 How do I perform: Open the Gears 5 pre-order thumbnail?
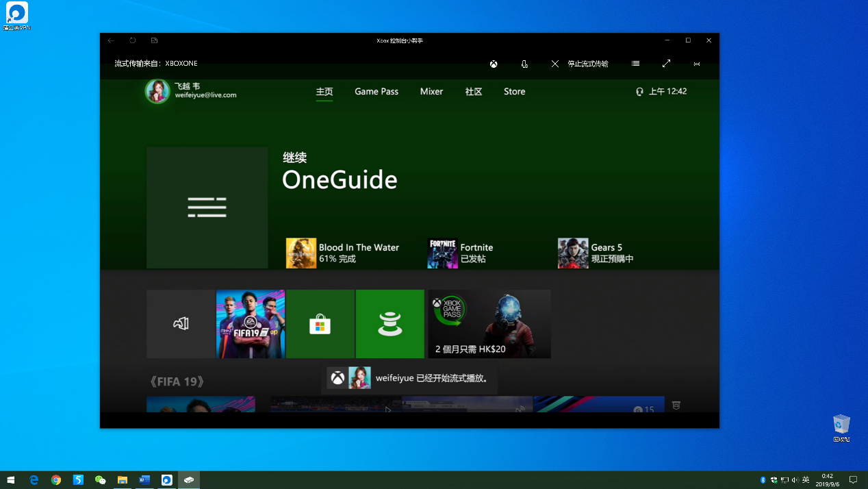(573, 253)
